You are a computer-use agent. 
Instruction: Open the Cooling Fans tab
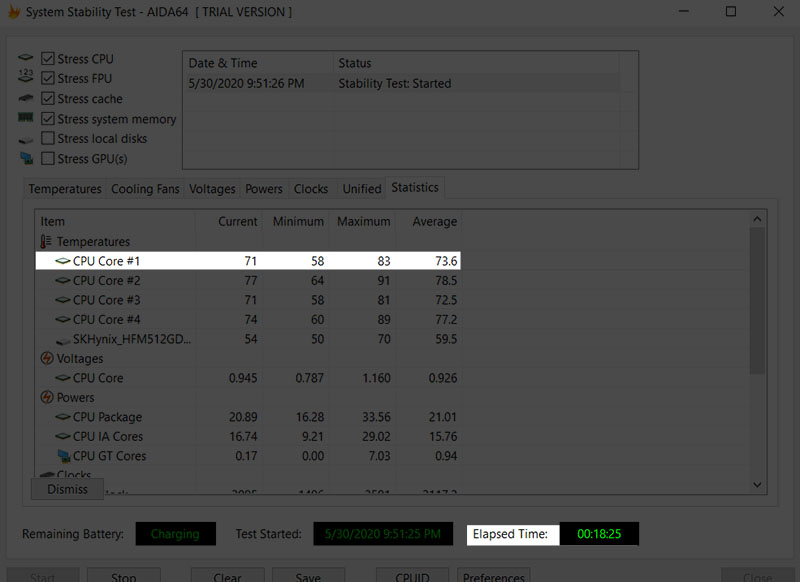click(145, 189)
